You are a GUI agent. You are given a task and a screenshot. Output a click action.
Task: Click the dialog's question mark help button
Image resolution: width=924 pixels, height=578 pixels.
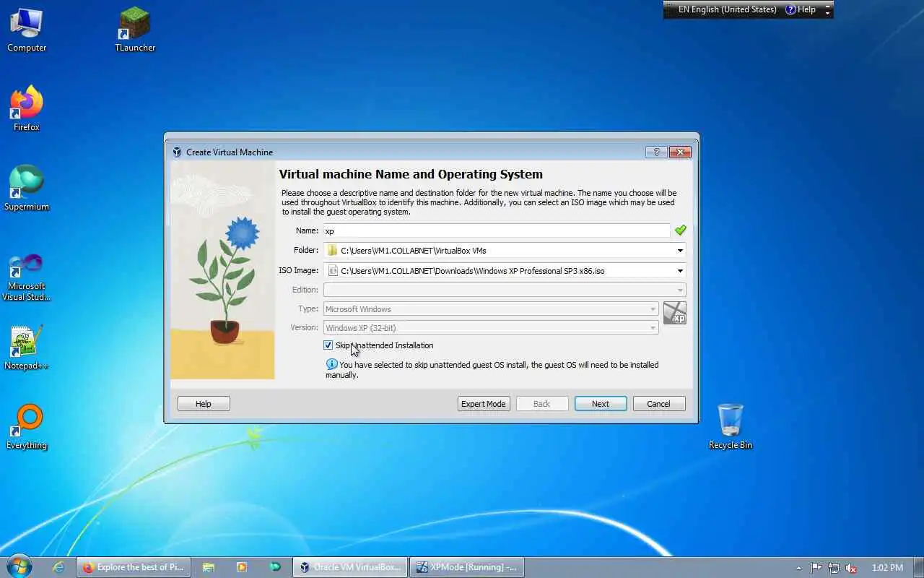[x=656, y=152]
